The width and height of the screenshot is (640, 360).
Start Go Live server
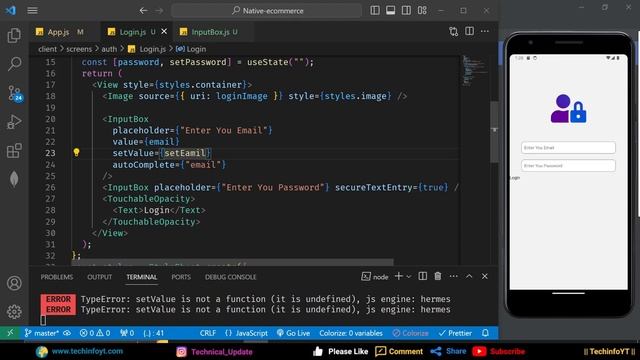coord(293,333)
